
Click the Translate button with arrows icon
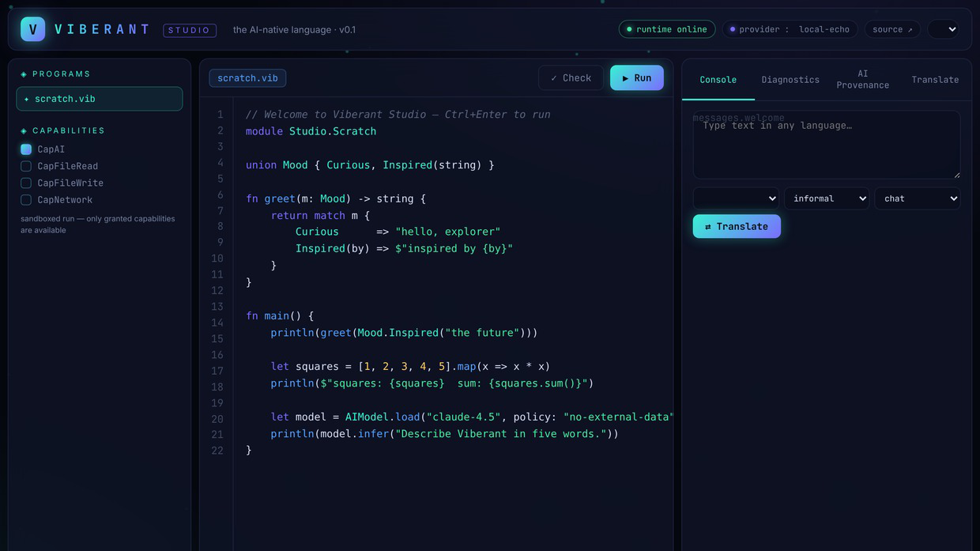[737, 226]
